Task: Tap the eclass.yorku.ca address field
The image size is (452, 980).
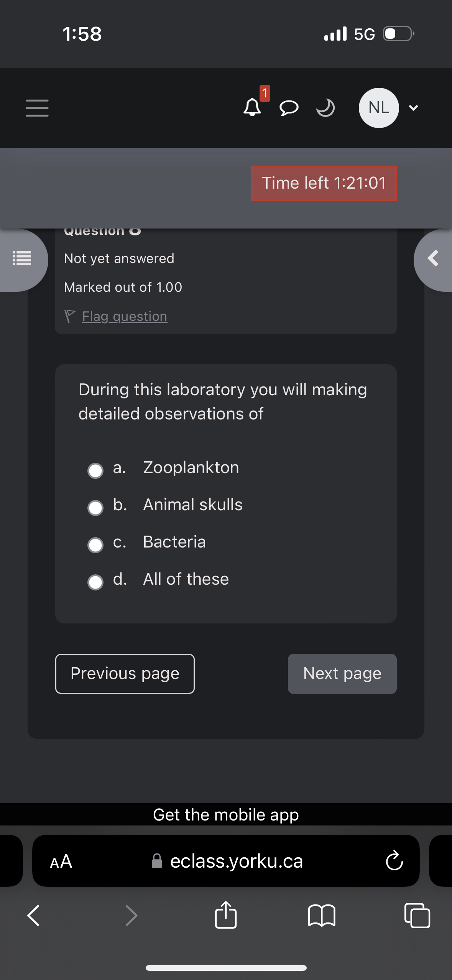Action: point(236,861)
